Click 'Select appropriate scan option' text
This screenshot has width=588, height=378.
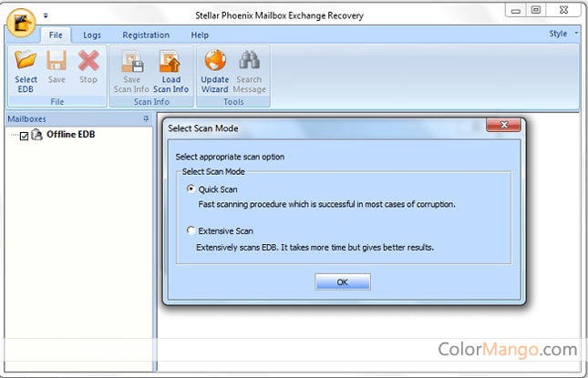point(230,157)
